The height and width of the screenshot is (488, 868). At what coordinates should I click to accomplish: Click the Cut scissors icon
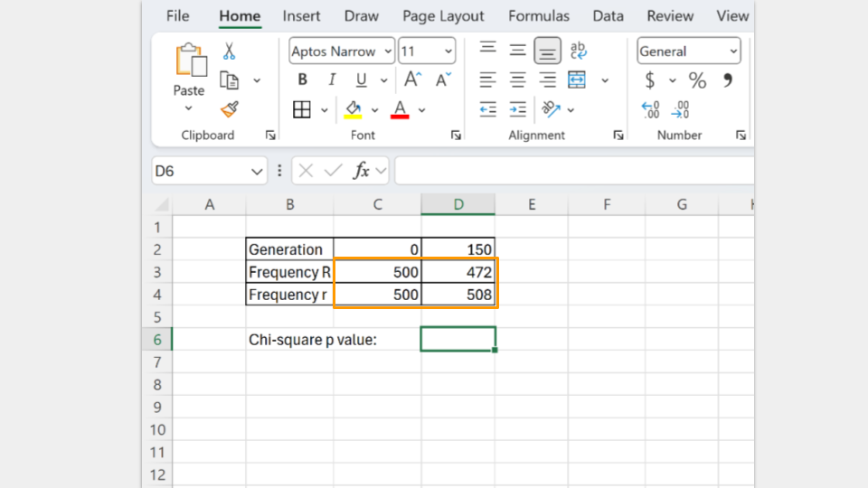point(229,52)
